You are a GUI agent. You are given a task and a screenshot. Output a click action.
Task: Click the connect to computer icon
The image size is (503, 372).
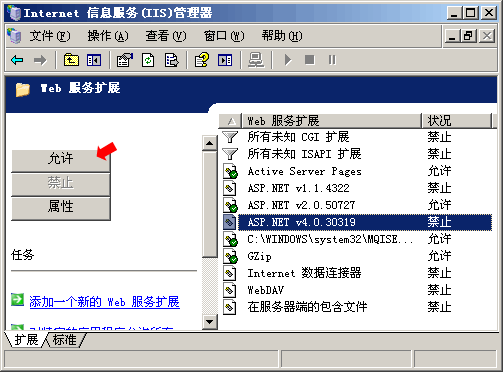(256, 60)
